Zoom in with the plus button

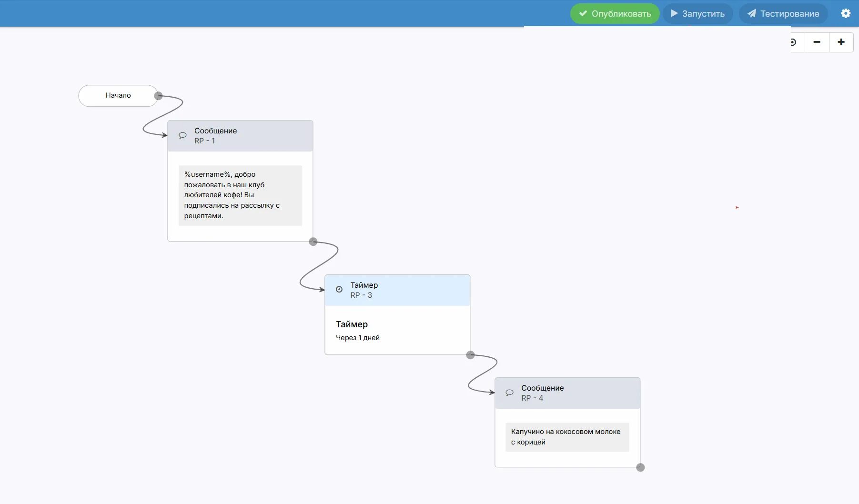coord(841,42)
